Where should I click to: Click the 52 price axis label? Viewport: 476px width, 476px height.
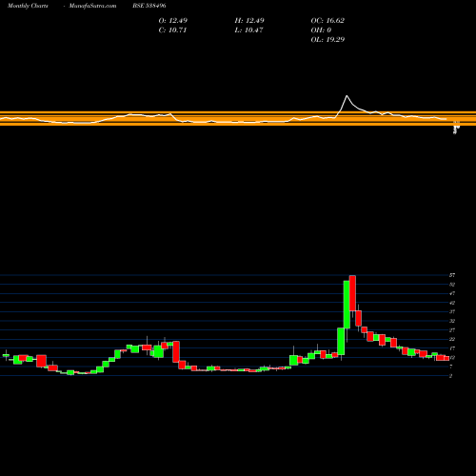(x=452, y=285)
